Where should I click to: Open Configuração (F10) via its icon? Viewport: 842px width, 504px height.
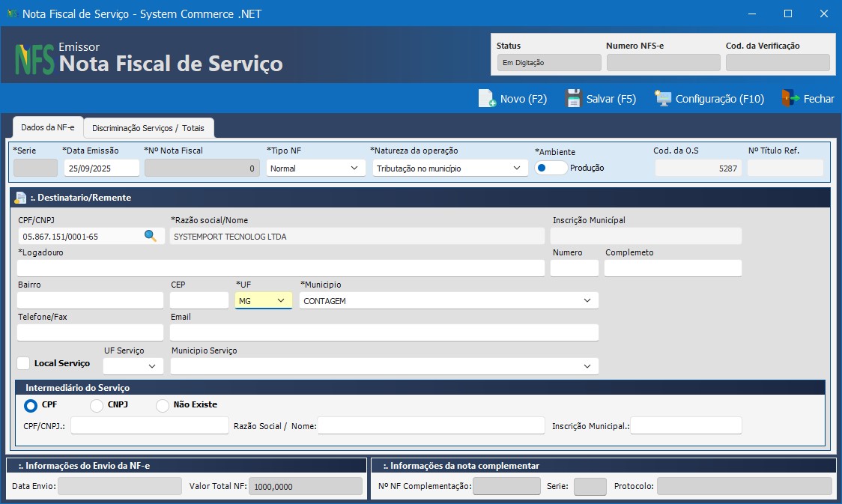662,98
